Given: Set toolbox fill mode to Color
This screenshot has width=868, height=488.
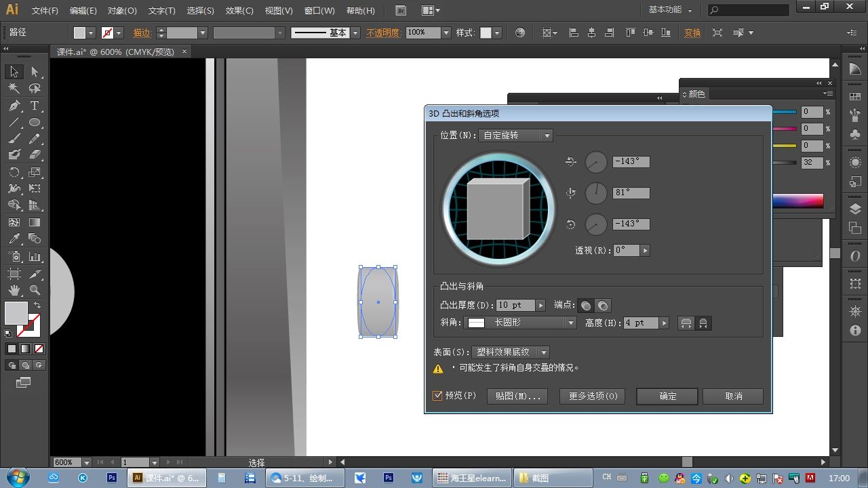Looking at the screenshot, I should pyautogui.click(x=12, y=349).
